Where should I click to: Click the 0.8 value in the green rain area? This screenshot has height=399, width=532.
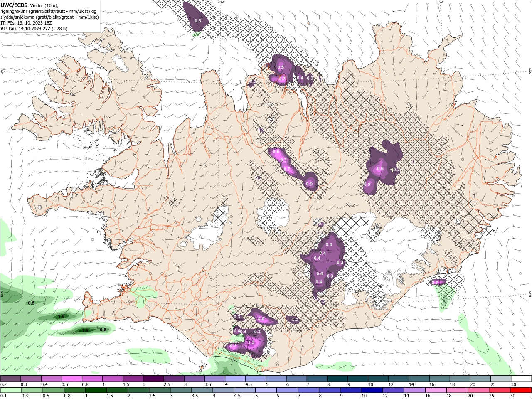coord(103,330)
